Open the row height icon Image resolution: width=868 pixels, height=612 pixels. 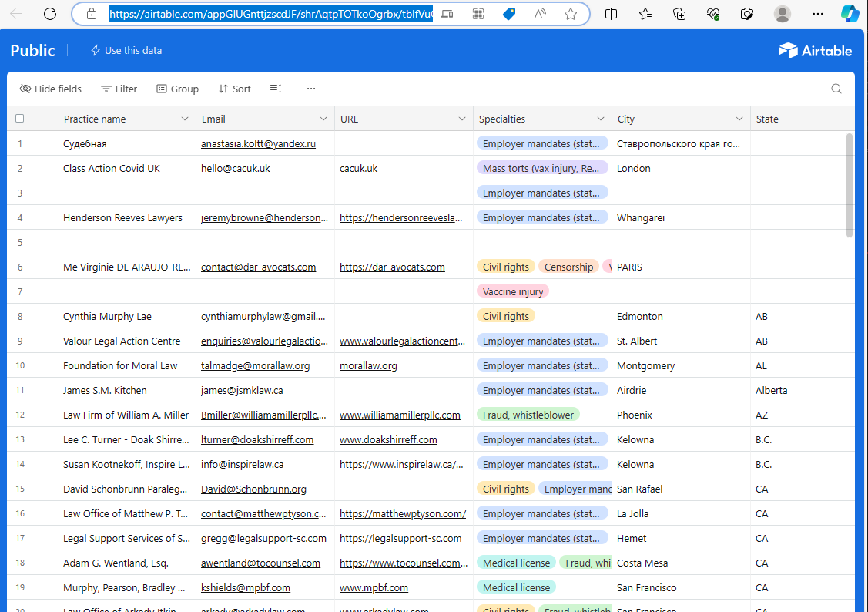[x=276, y=89]
